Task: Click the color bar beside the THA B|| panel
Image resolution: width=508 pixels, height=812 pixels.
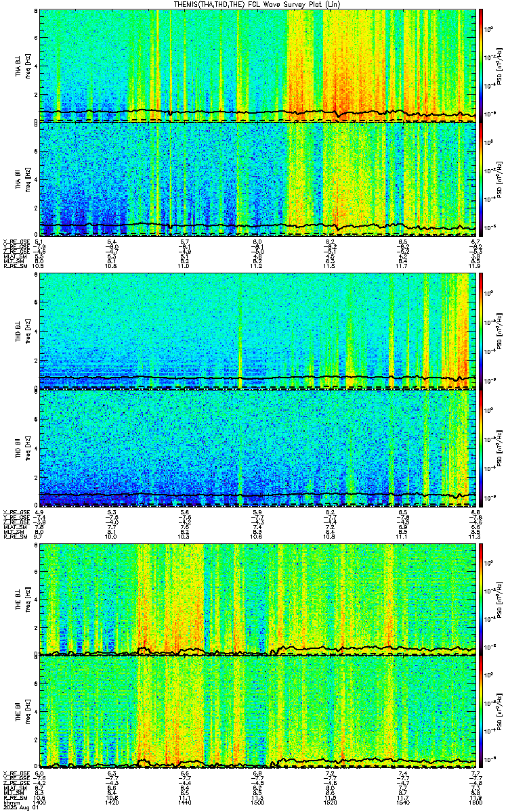Action: (481, 179)
